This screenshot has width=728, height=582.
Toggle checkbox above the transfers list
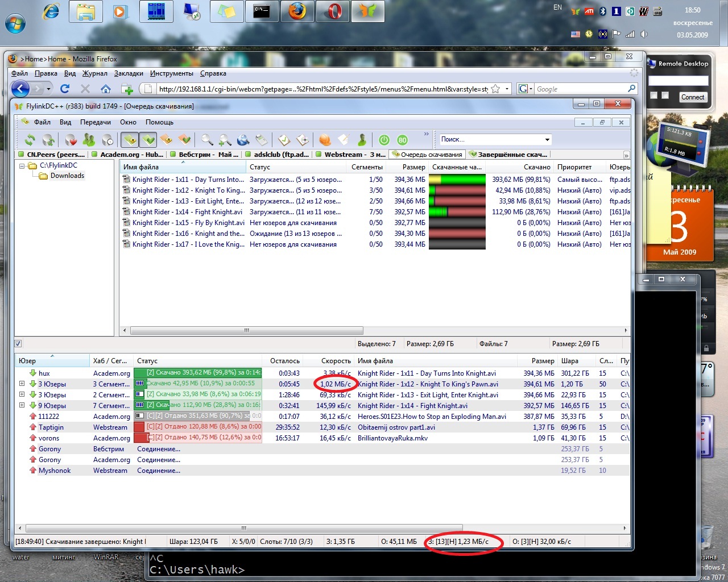pyautogui.click(x=18, y=343)
